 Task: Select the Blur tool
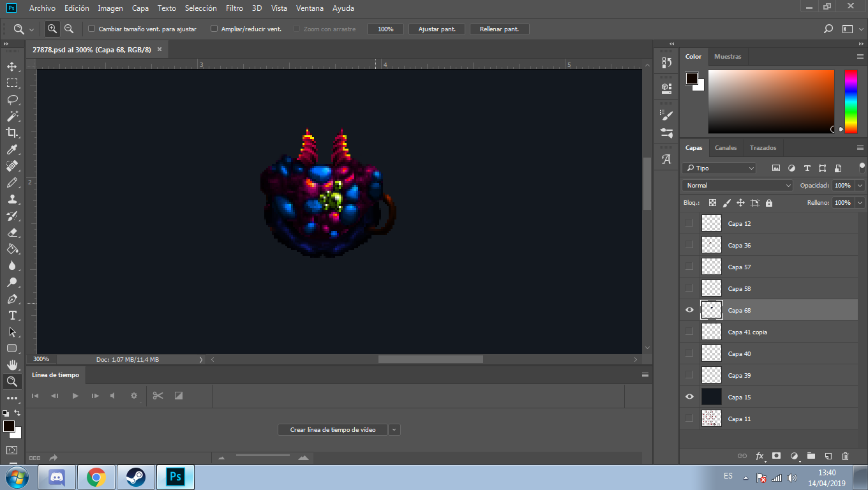[x=12, y=265]
